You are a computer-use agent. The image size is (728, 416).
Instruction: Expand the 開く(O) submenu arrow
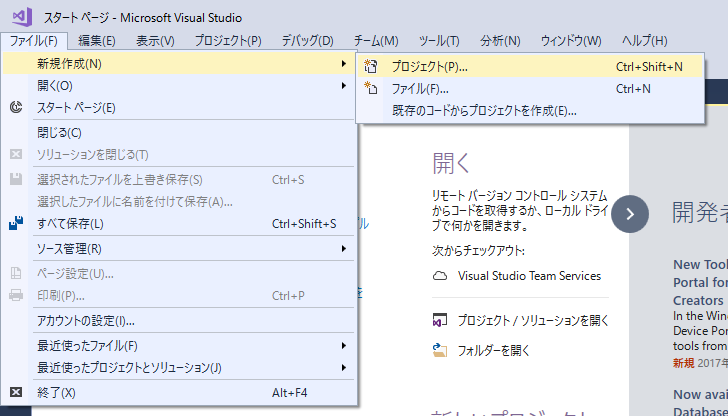coord(344,85)
